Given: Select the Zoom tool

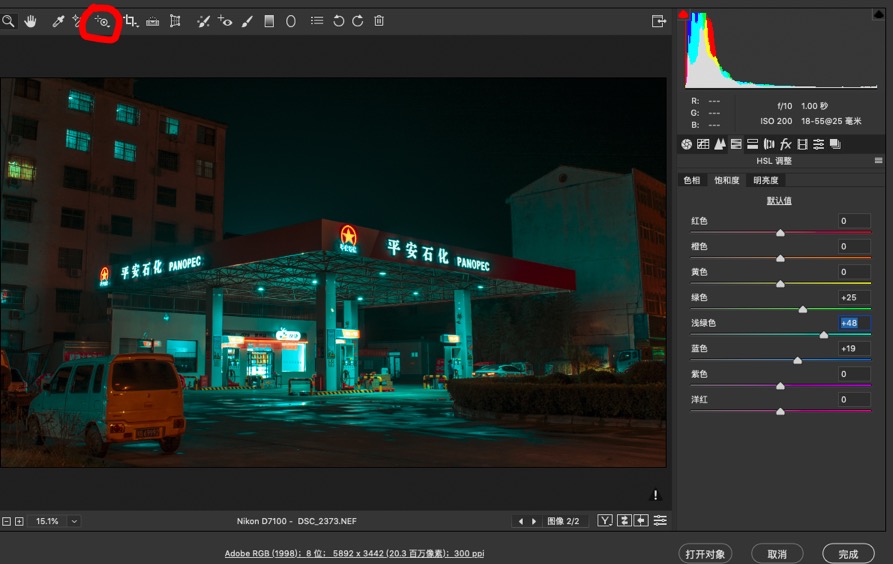Looking at the screenshot, I should [8, 22].
